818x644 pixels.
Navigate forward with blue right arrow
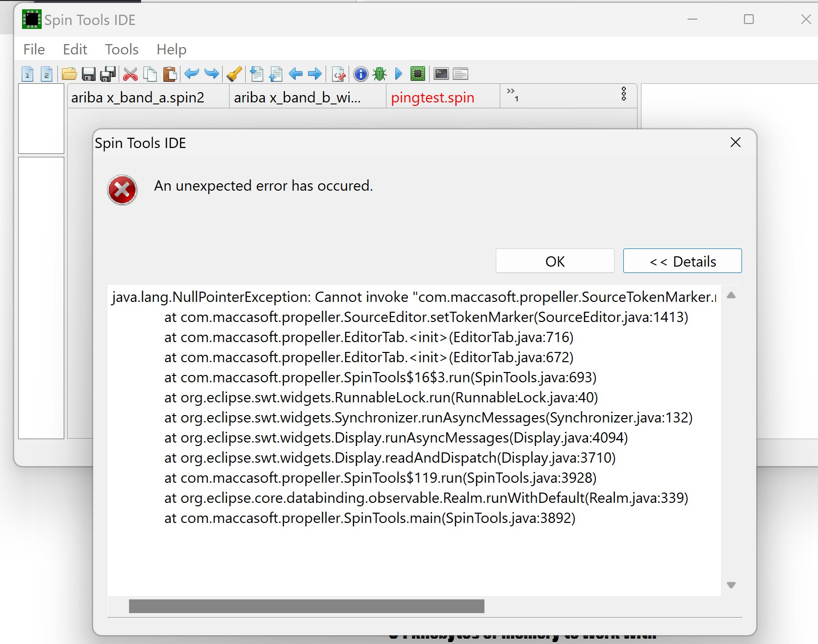point(315,74)
